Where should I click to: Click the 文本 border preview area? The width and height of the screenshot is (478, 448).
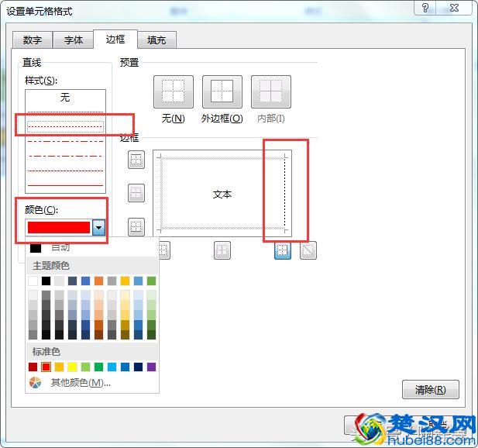[x=222, y=194]
